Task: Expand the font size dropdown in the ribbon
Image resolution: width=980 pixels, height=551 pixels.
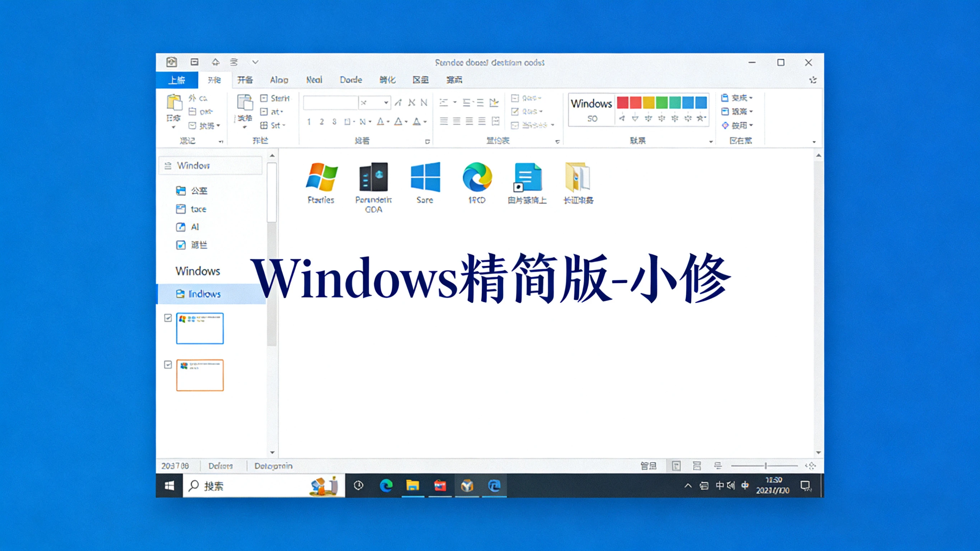Action: (386, 102)
